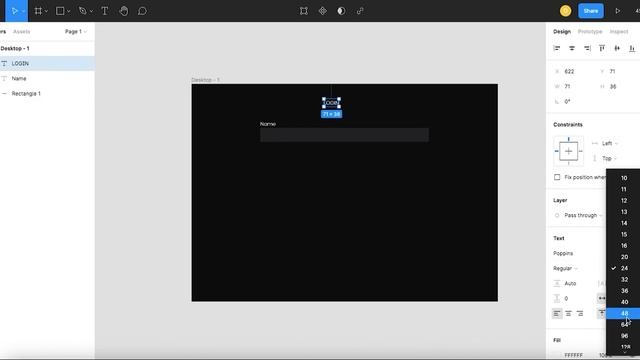This screenshot has height=360, width=640.
Task: Click the Create component icon
Action: coord(322,11)
